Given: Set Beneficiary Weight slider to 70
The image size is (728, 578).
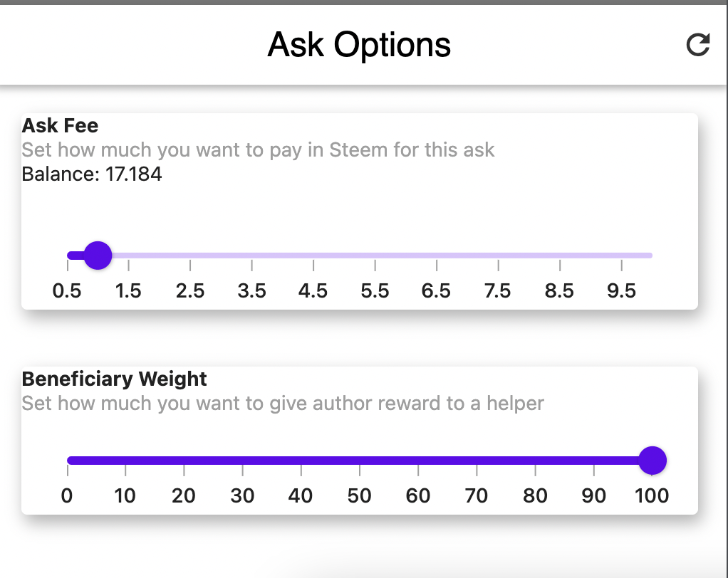Looking at the screenshot, I should tap(477, 460).
